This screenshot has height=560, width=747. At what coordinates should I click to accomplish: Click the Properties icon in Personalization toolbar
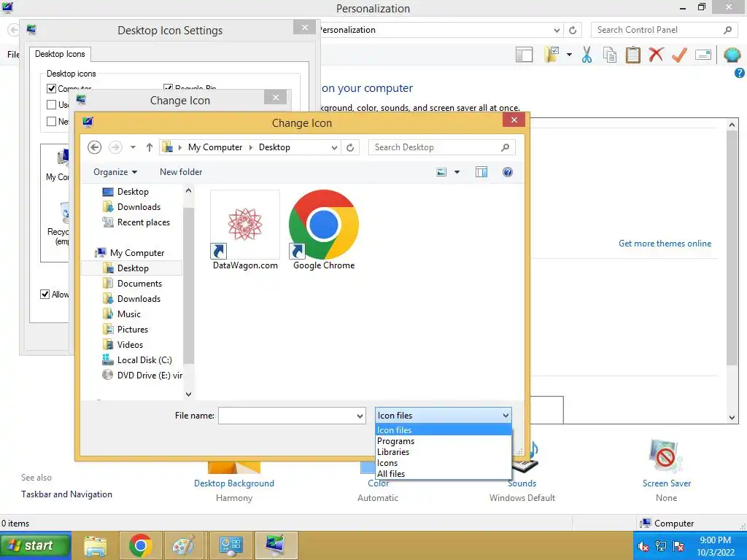coord(703,55)
